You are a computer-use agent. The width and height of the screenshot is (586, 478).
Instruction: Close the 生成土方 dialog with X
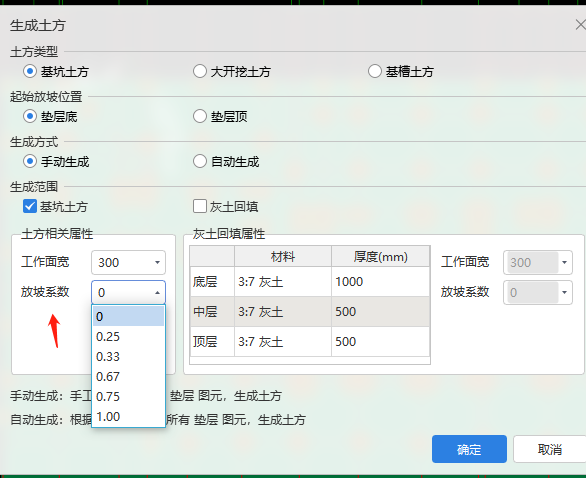(580, 25)
